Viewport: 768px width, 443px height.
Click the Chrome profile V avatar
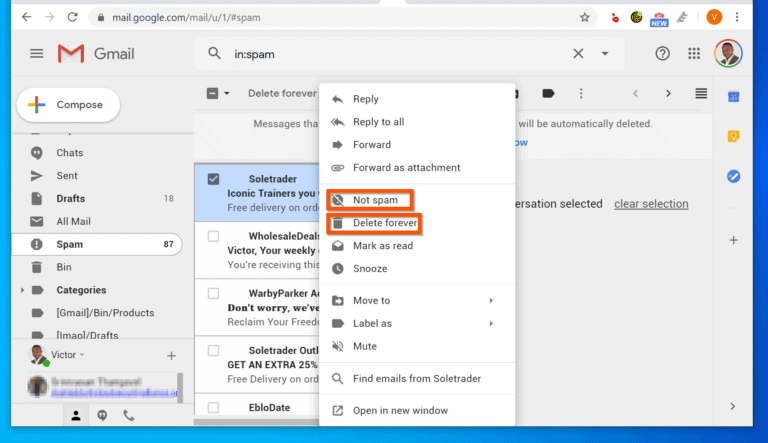pos(714,17)
